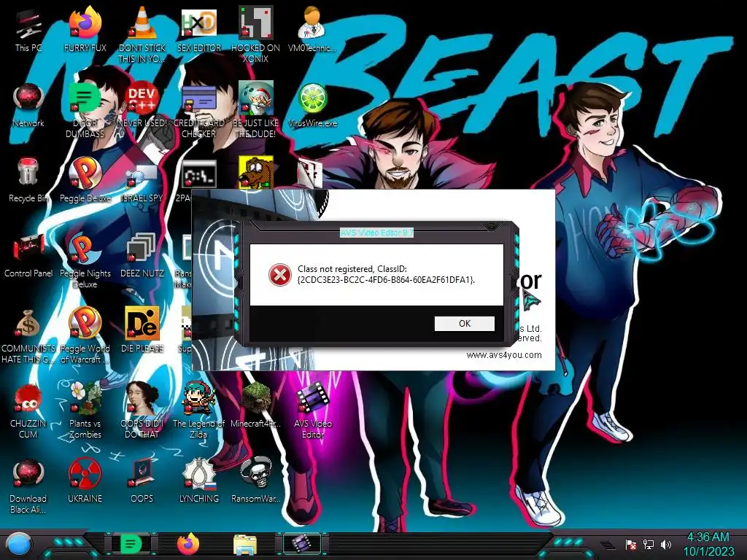
Task: Click the red error X icon in dialog
Action: click(279, 275)
